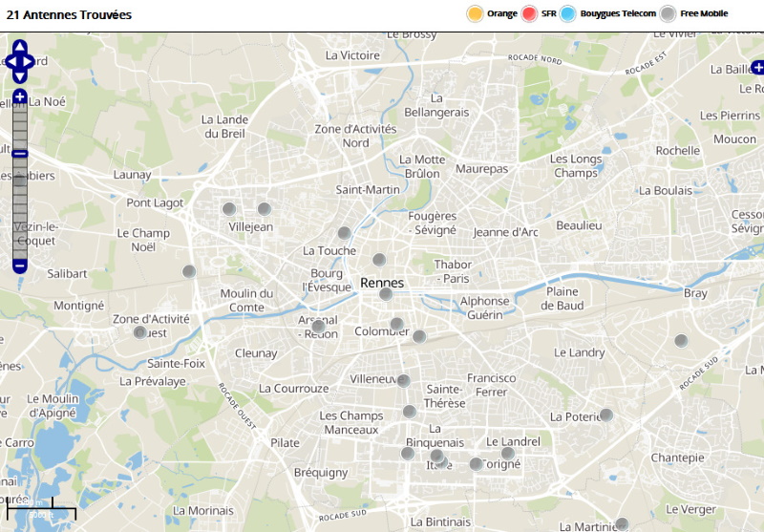Screen dimensions: 764x532
Task: Pan the map right with arrow control
Action: click(30, 61)
